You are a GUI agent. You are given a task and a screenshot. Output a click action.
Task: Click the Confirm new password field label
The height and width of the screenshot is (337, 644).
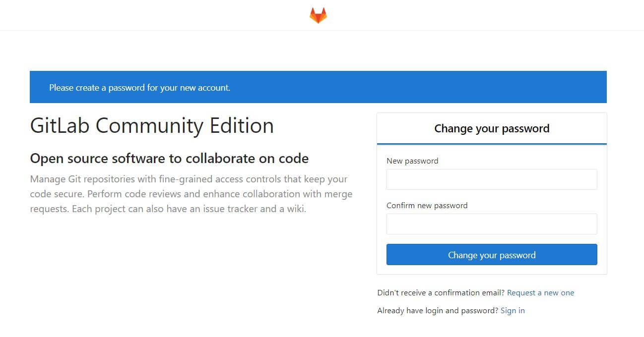(427, 205)
